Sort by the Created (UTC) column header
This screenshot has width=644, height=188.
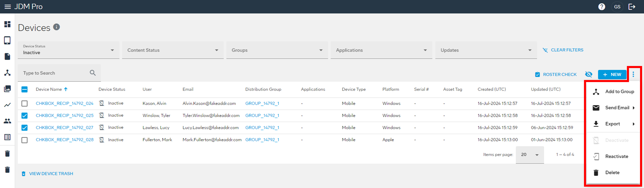pyautogui.click(x=491, y=89)
